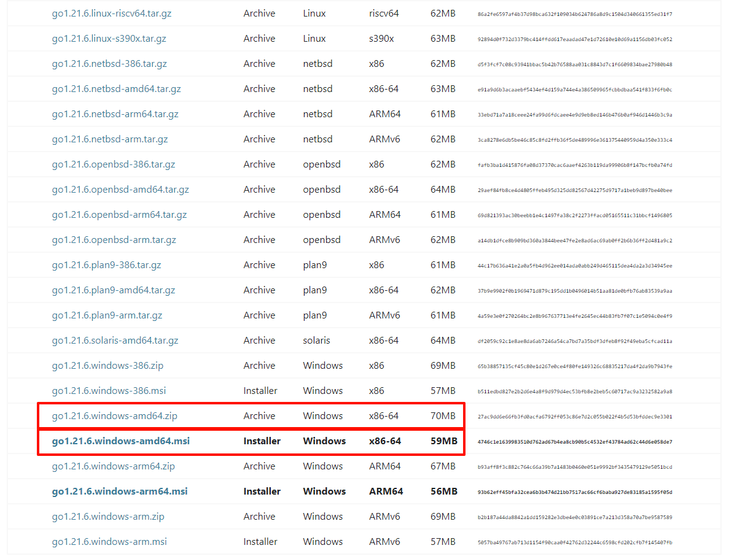
Task: Download go1.21.6.windows-arm64.msi installer
Action: click(x=120, y=492)
